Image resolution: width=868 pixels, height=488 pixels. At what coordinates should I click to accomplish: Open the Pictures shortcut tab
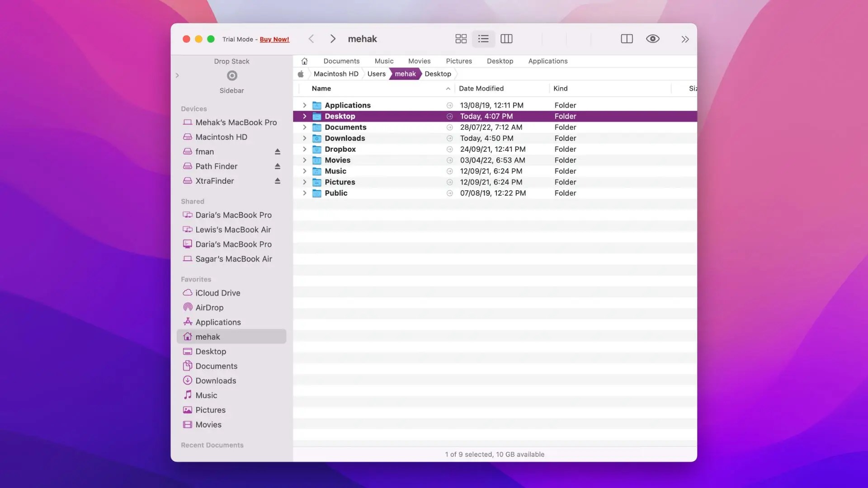tap(459, 61)
